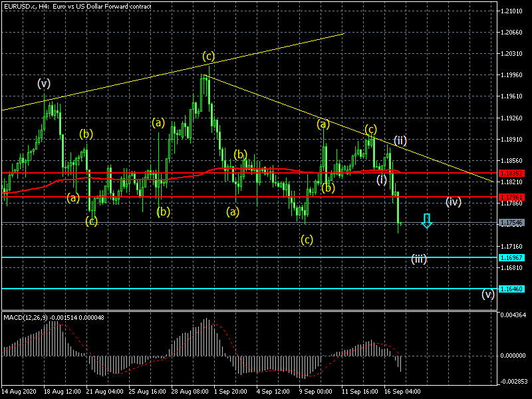Viewport: 532px width, 399px height.
Task: Select the (v) label near 18 Aug high
Action: click(44, 83)
